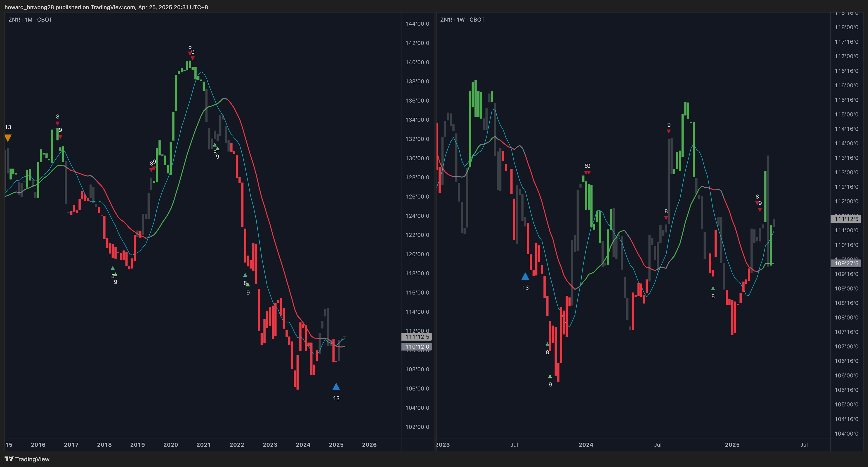
Task: Click the ZN1! 1M CBOT chart title
Action: coord(30,19)
